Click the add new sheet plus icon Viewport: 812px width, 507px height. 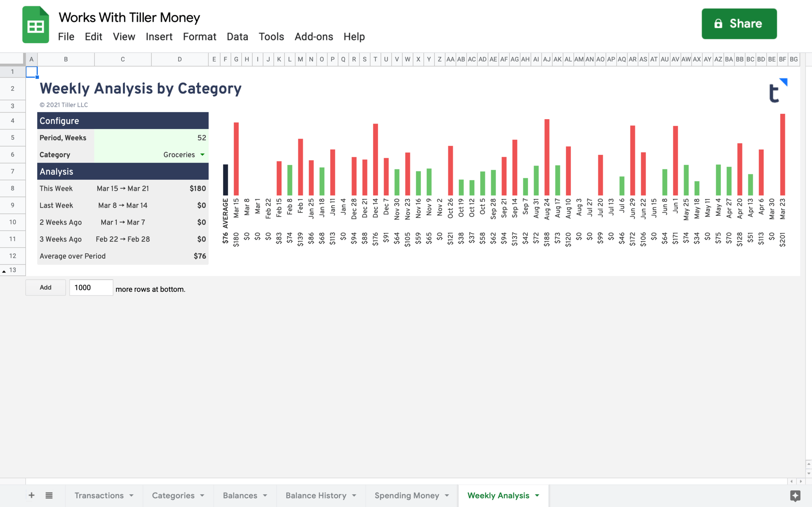pos(31,495)
